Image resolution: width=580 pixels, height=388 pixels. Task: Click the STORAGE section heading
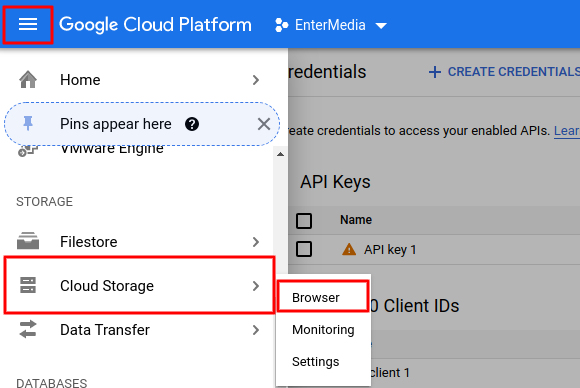tap(44, 202)
